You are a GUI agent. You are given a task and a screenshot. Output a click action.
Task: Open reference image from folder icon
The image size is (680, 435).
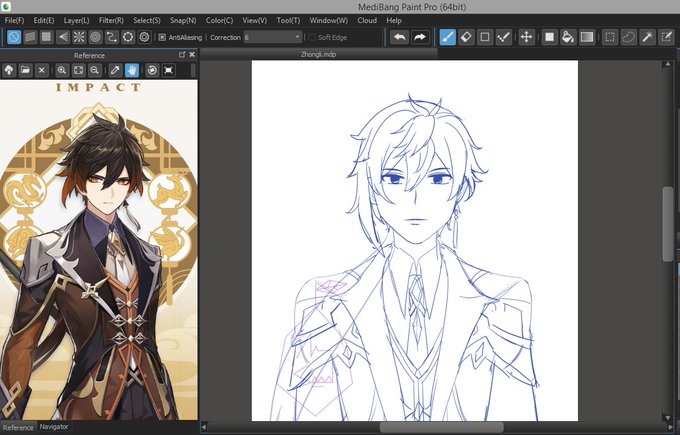tap(25, 70)
